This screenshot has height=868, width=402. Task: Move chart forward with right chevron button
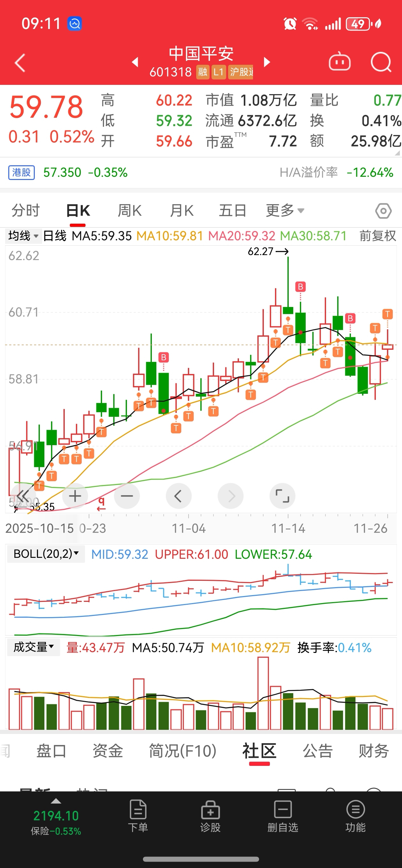(231, 496)
